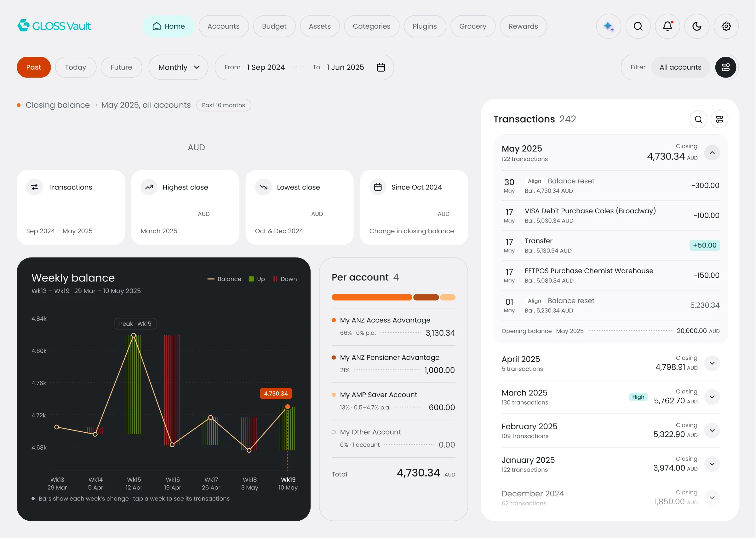Click the orange ANZ Access Advantage bar segment

tap(372, 298)
